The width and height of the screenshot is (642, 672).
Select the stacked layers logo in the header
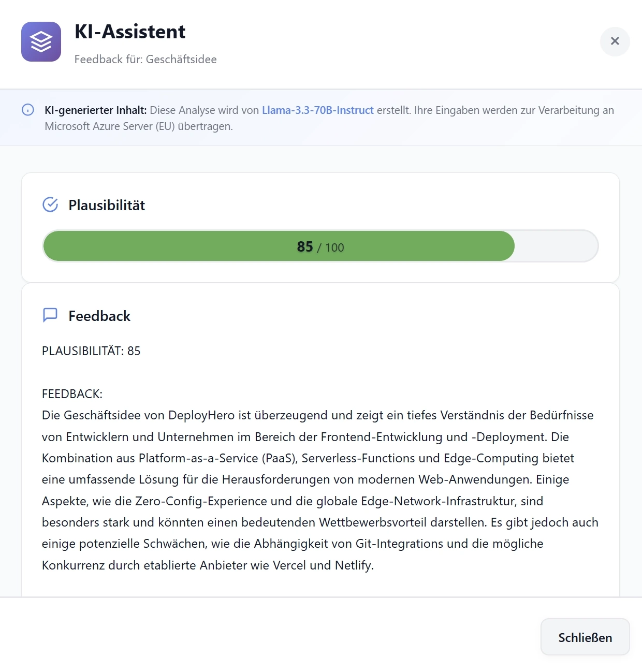pos(41,42)
